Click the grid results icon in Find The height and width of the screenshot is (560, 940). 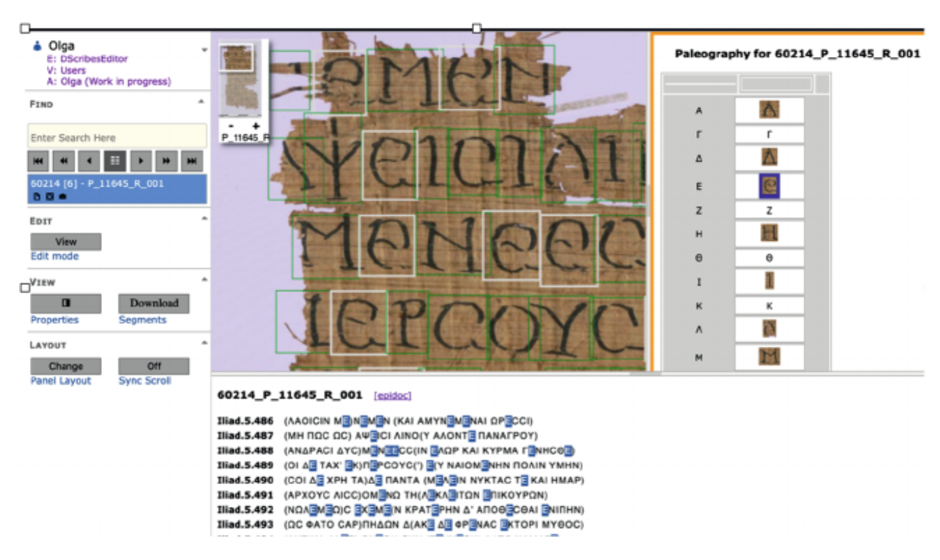115,161
